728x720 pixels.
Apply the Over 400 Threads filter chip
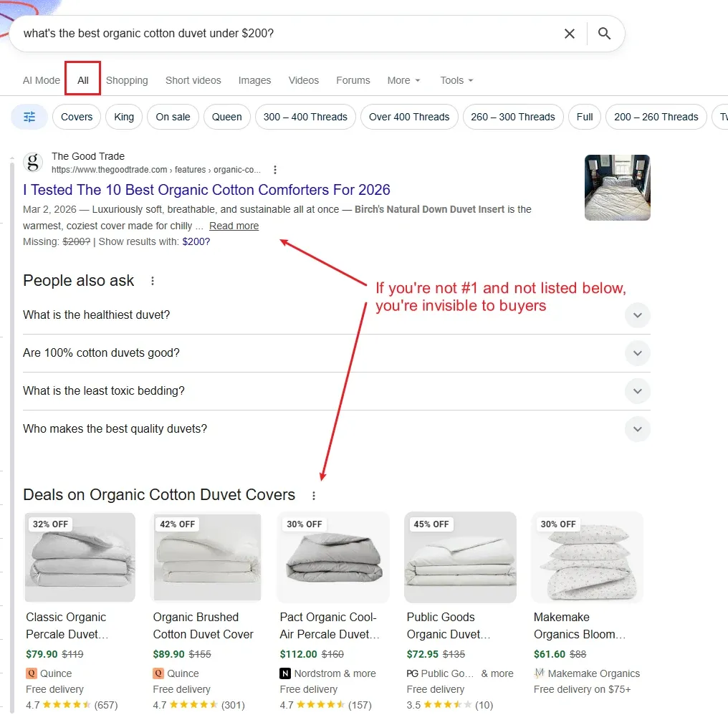coord(409,116)
